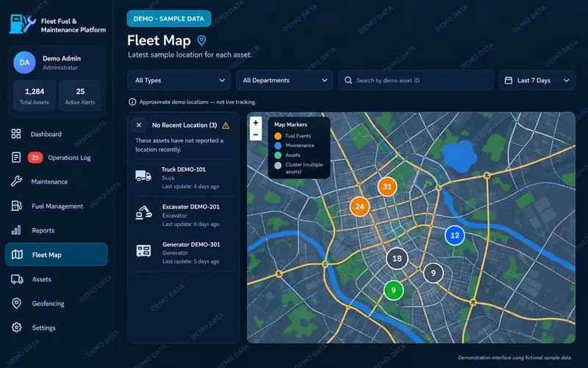Click the Settings gear icon

pos(16,328)
